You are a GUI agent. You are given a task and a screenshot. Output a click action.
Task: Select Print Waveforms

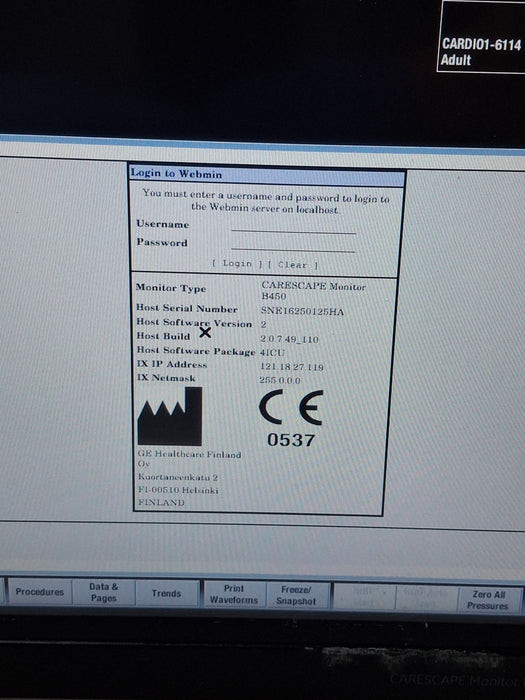coord(234,594)
